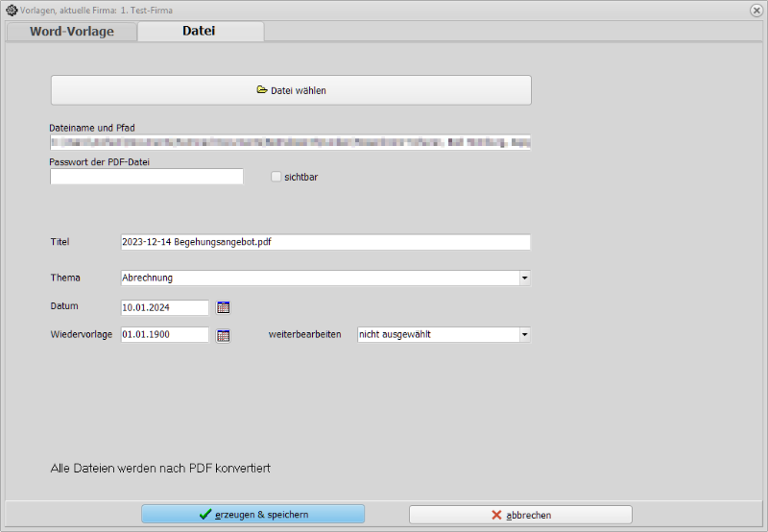The height and width of the screenshot is (532, 768).
Task: Close the Vorlagen dialog window
Action: click(756, 10)
